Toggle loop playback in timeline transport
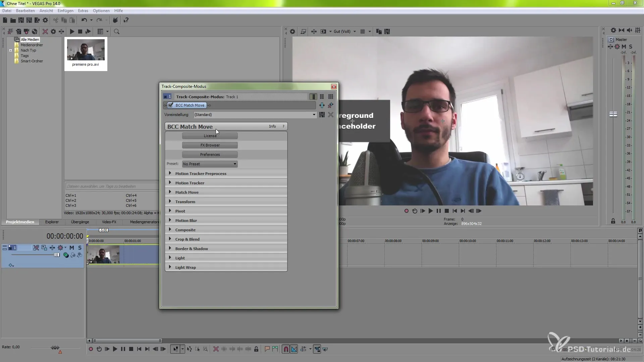 (x=99, y=349)
